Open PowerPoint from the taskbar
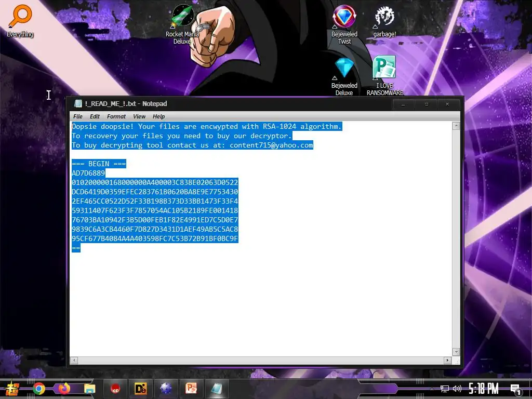532x399 pixels. point(191,389)
